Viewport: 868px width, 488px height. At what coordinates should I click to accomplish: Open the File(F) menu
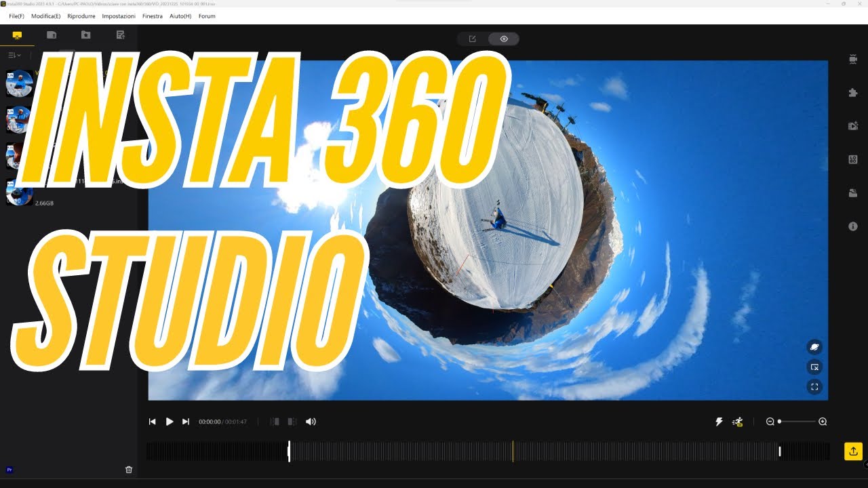[x=17, y=16]
